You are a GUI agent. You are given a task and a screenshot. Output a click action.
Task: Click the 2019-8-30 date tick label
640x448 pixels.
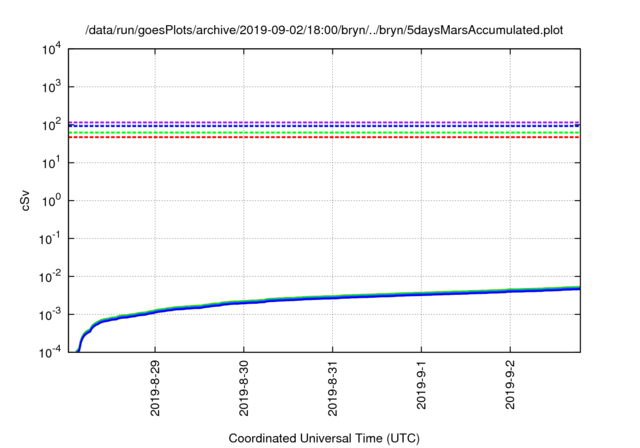click(x=244, y=388)
